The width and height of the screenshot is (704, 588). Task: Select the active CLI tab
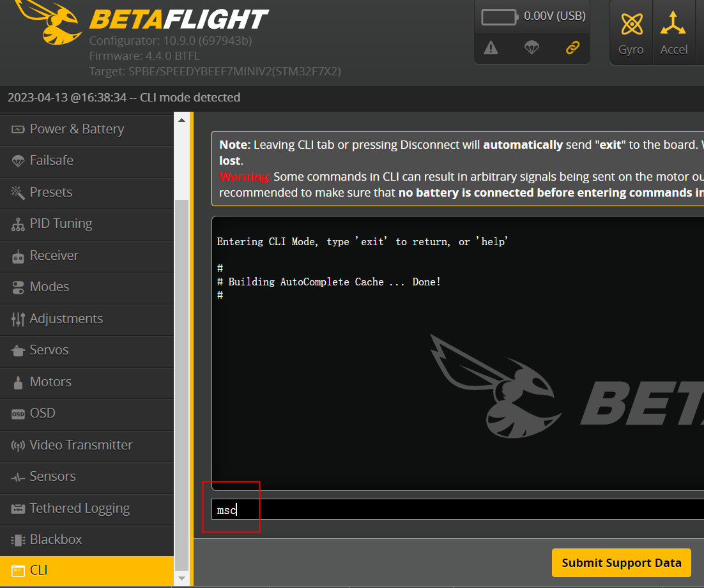tap(87, 571)
